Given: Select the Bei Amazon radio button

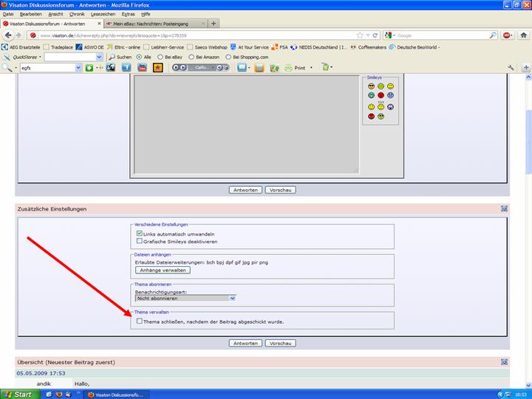Looking at the screenshot, I should [191, 57].
